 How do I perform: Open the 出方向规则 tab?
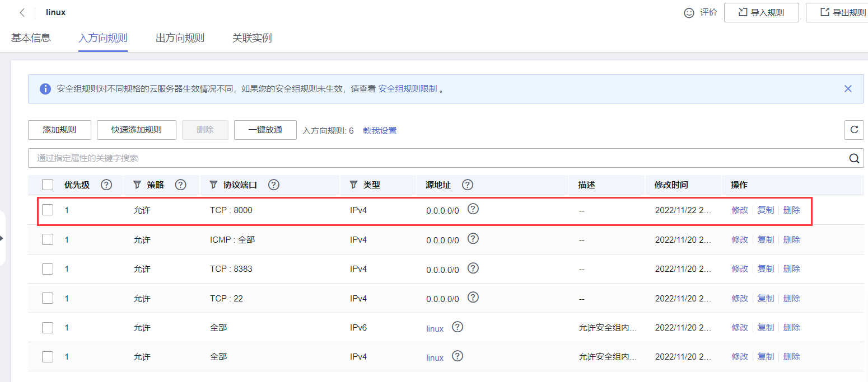[180, 38]
